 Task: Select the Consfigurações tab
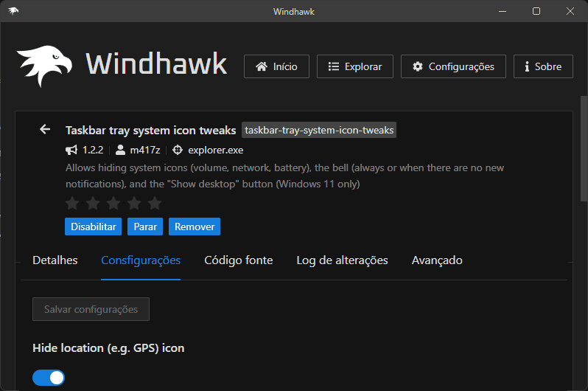click(141, 260)
